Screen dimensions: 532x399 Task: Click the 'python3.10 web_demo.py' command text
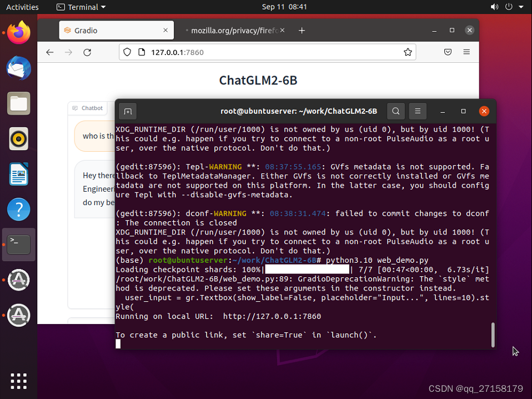point(377,260)
